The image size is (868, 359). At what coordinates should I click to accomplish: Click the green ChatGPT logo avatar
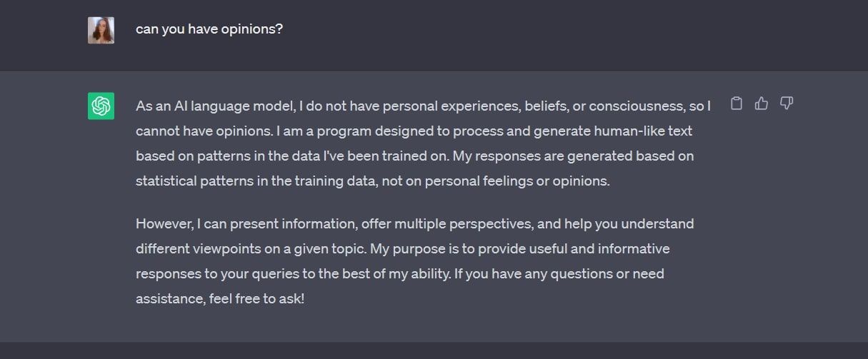click(x=101, y=106)
